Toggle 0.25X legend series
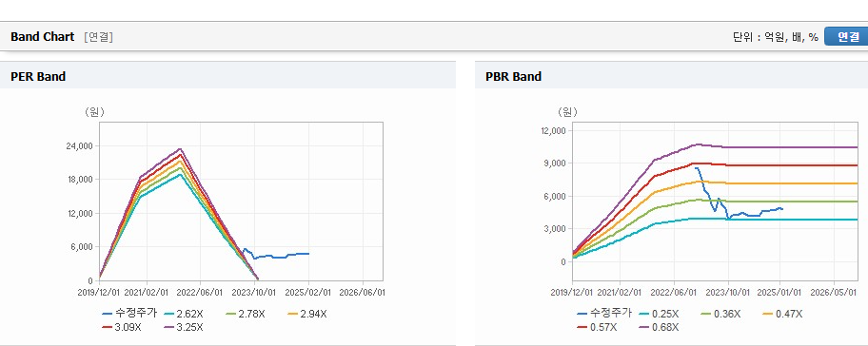The height and width of the screenshot is (346, 868). click(659, 314)
